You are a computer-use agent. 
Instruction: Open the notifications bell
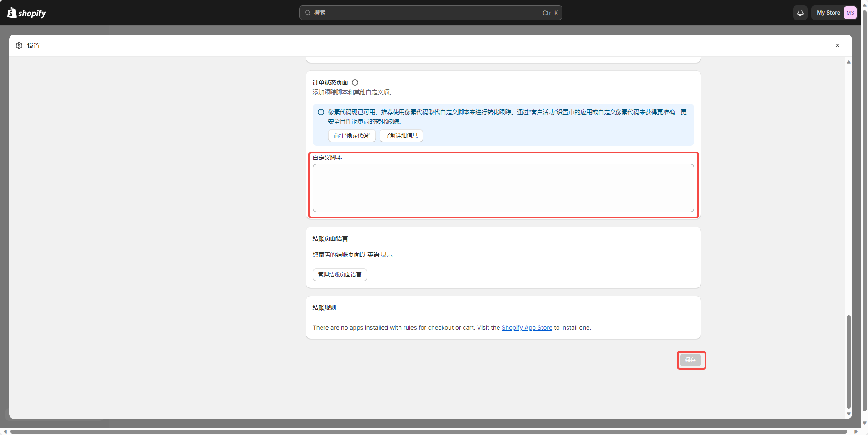coord(800,13)
